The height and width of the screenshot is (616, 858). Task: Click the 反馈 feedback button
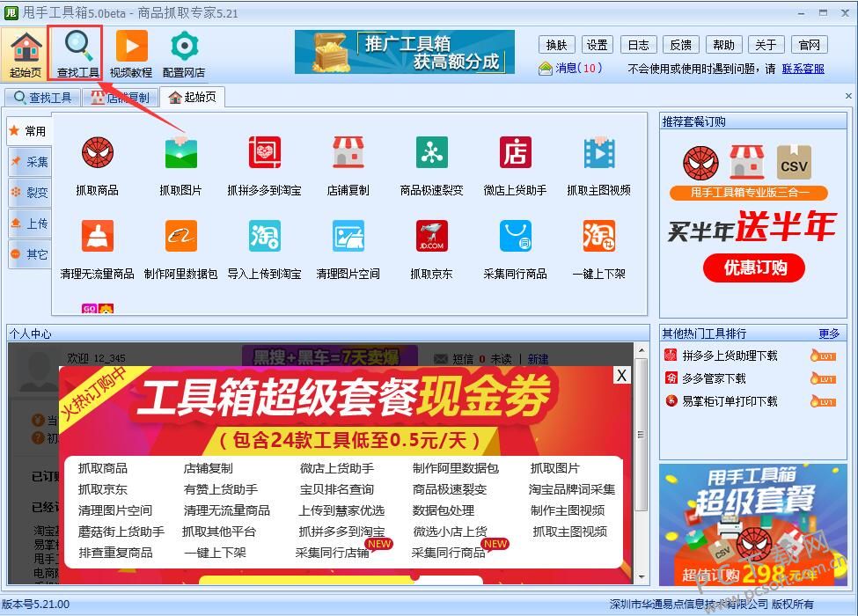[x=681, y=45]
